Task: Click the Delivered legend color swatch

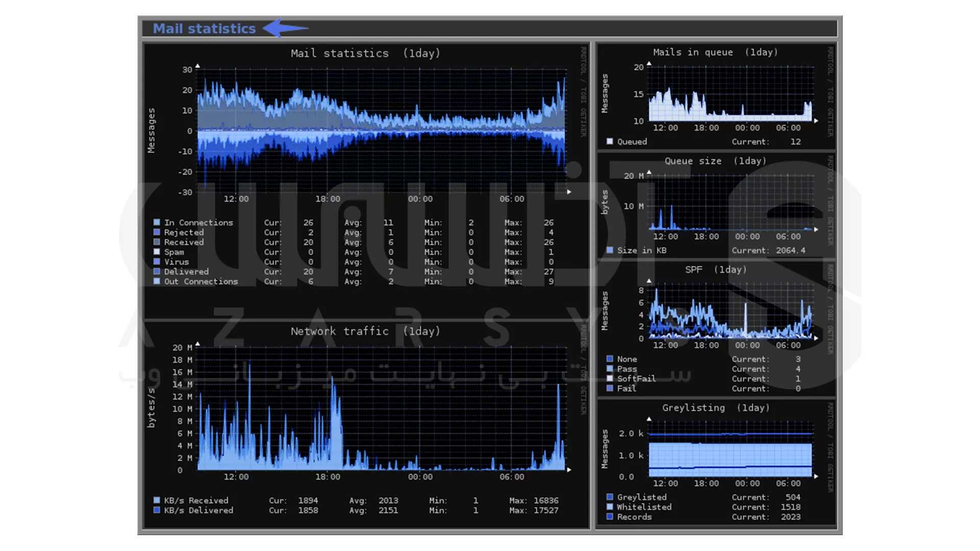Action: click(157, 271)
